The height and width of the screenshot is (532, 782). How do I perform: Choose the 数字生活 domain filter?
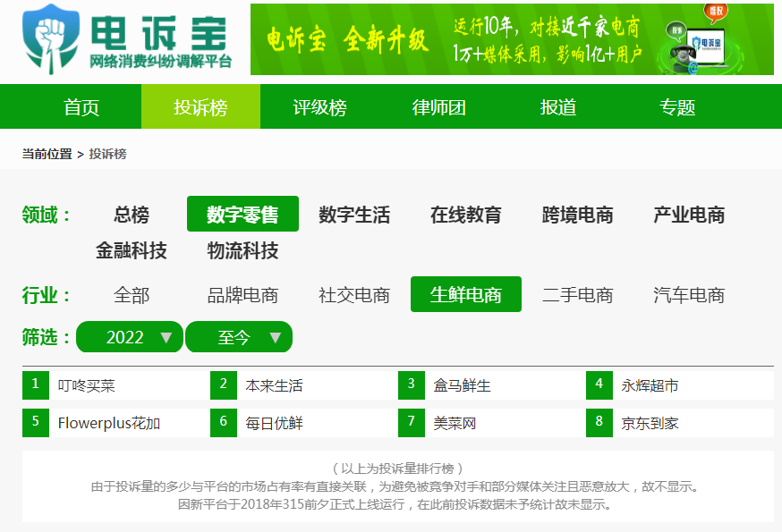coord(354,215)
